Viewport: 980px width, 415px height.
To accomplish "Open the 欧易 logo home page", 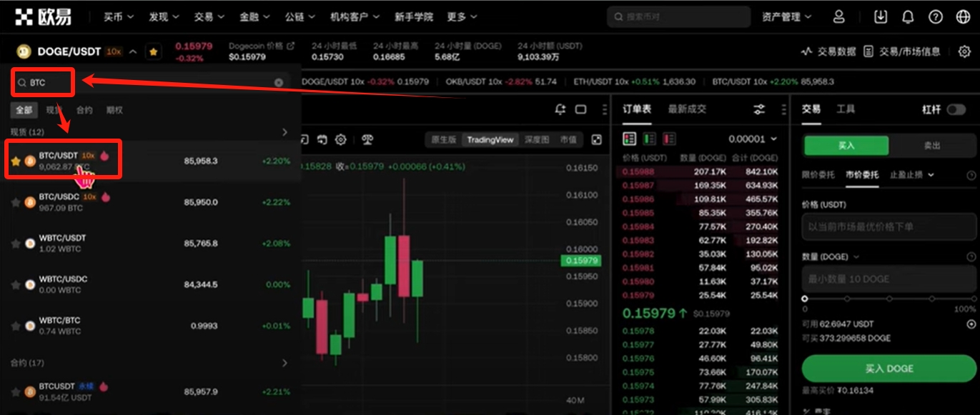I will 43,16.
